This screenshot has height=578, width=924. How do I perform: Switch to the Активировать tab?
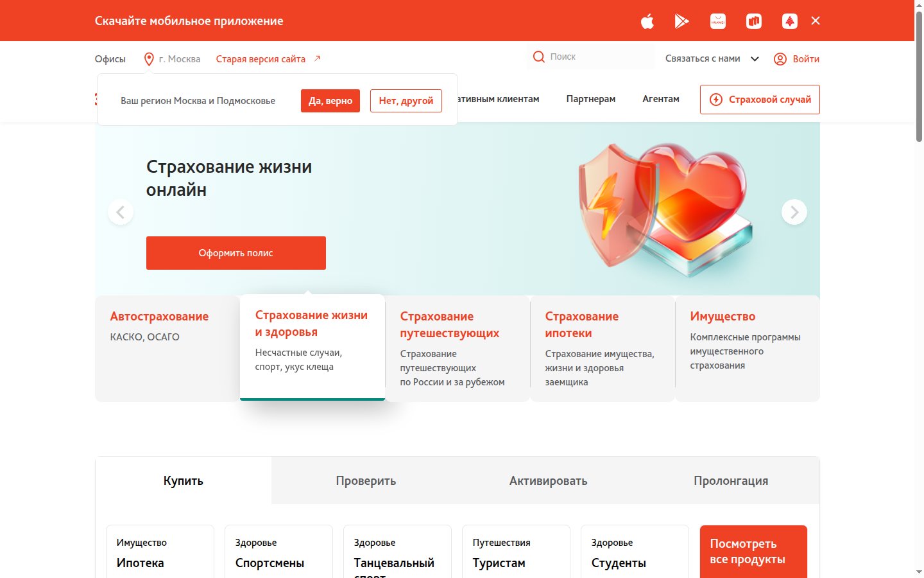[549, 481]
